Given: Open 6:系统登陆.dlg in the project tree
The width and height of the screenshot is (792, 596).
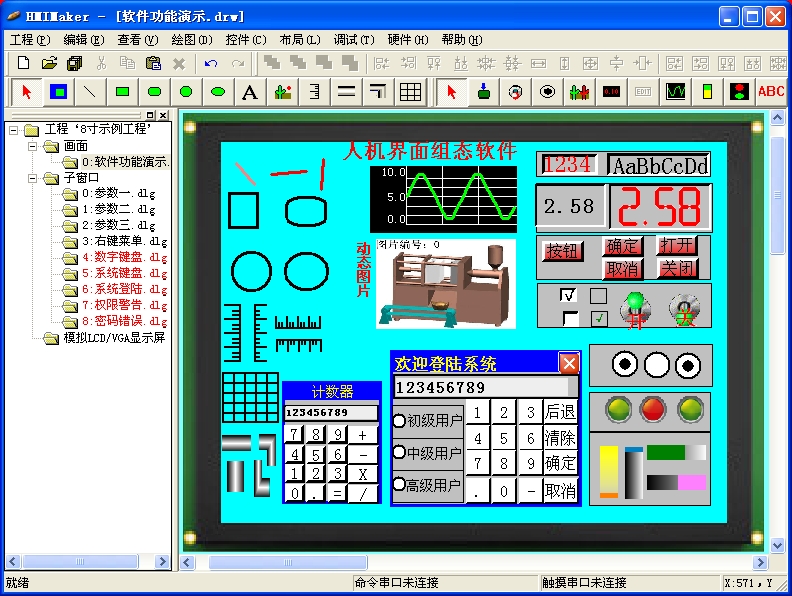Looking at the screenshot, I should click(124, 289).
